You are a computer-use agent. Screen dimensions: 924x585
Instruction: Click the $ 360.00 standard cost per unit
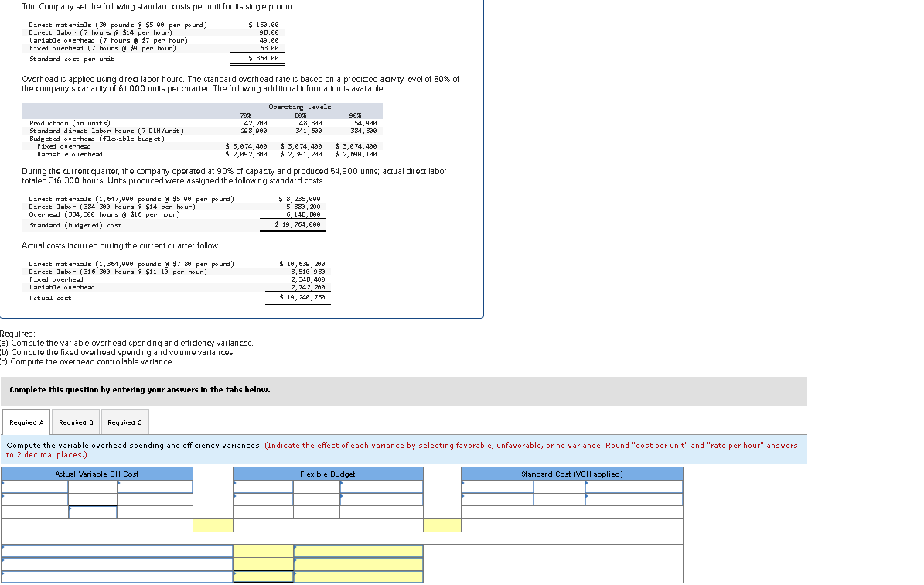264,58
